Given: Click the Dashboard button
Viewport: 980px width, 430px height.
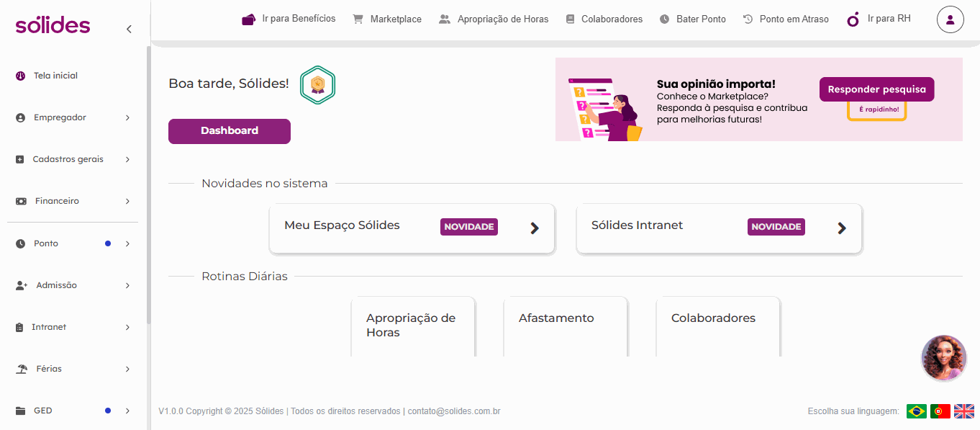Looking at the screenshot, I should pos(230,131).
